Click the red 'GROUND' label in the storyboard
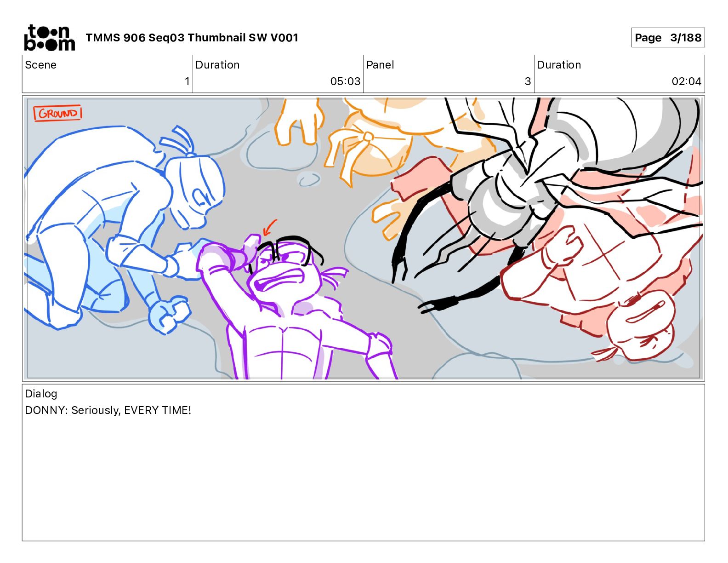This screenshot has width=728, height=563. 58,113
